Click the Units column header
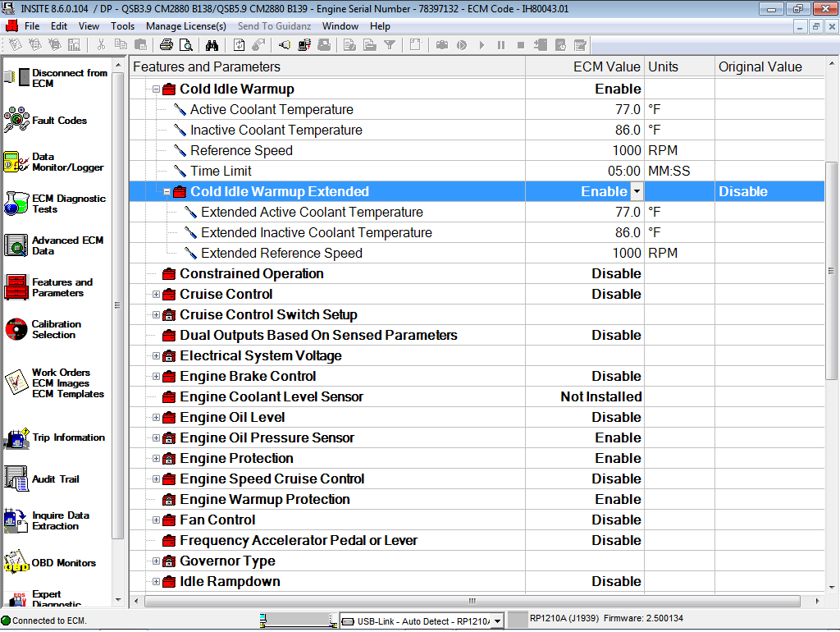840x632 pixels. pyautogui.click(x=679, y=66)
